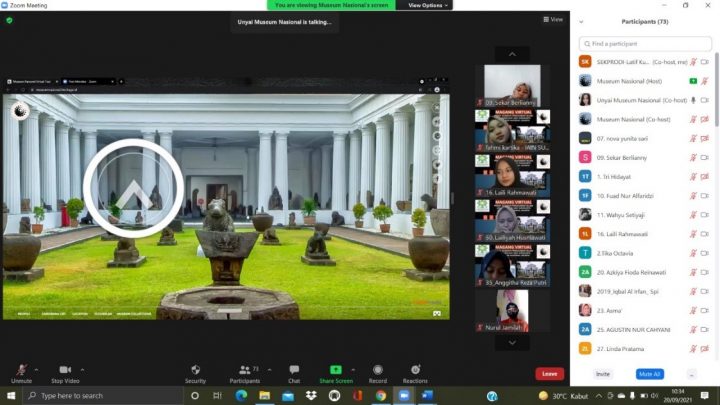Screen dimensions: 720x405
Task: Open Reactions menu
Action: [415, 374]
